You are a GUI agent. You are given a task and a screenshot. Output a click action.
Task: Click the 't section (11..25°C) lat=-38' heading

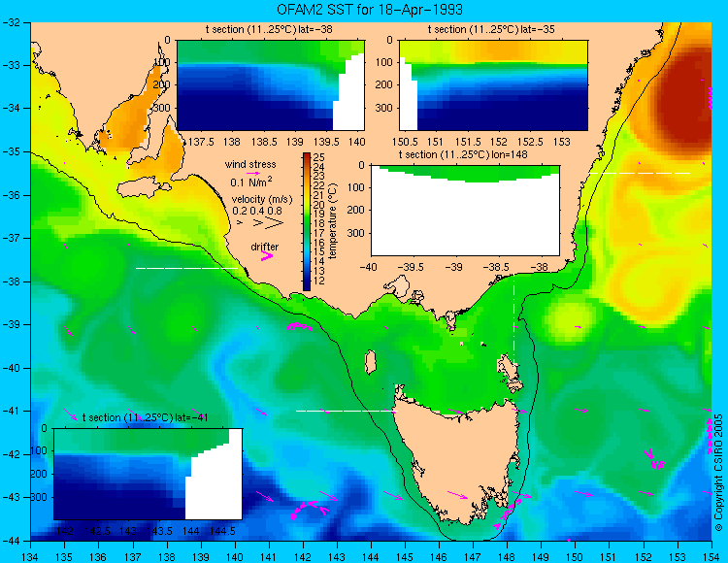click(269, 29)
